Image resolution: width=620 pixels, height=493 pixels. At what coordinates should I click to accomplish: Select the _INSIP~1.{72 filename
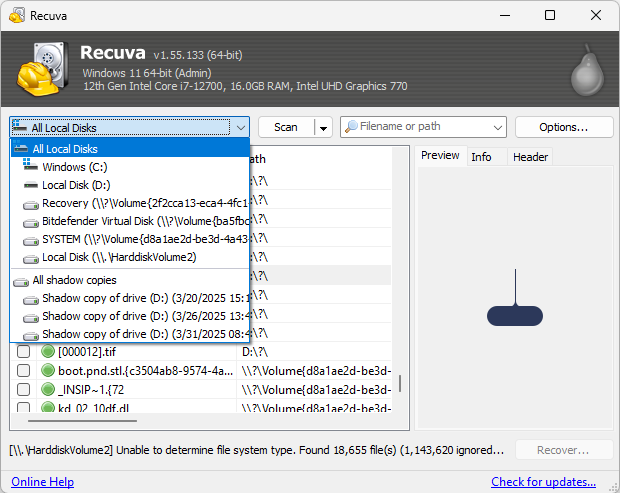(91, 390)
